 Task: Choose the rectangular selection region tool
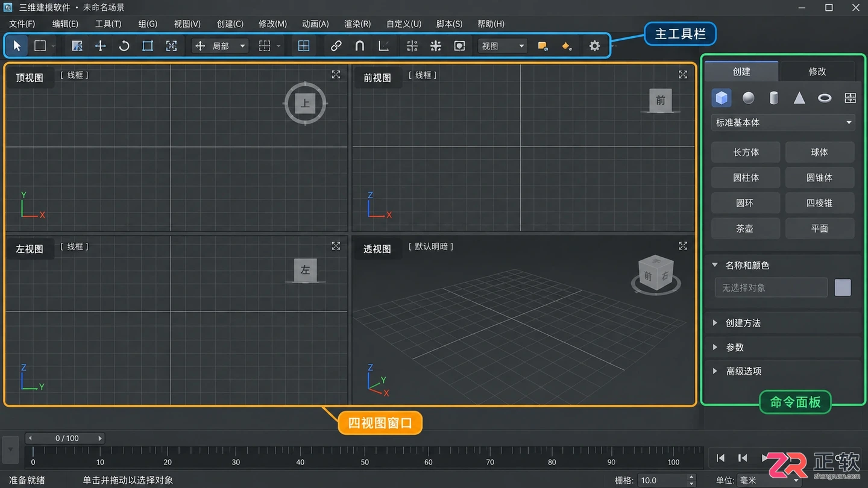click(40, 46)
